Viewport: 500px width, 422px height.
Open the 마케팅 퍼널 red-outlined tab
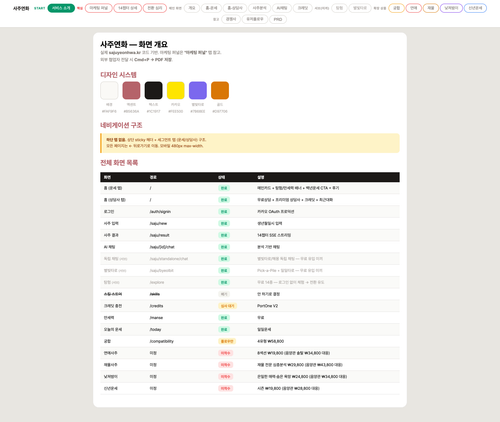[x=99, y=8]
